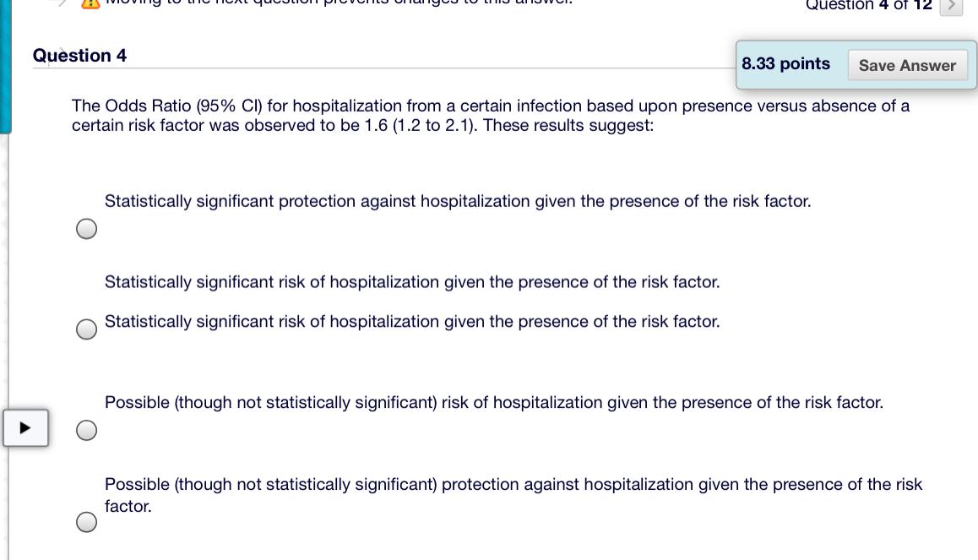Image resolution: width=978 pixels, height=560 pixels.
Task: Click the Question 4 heading
Action: [80, 56]
